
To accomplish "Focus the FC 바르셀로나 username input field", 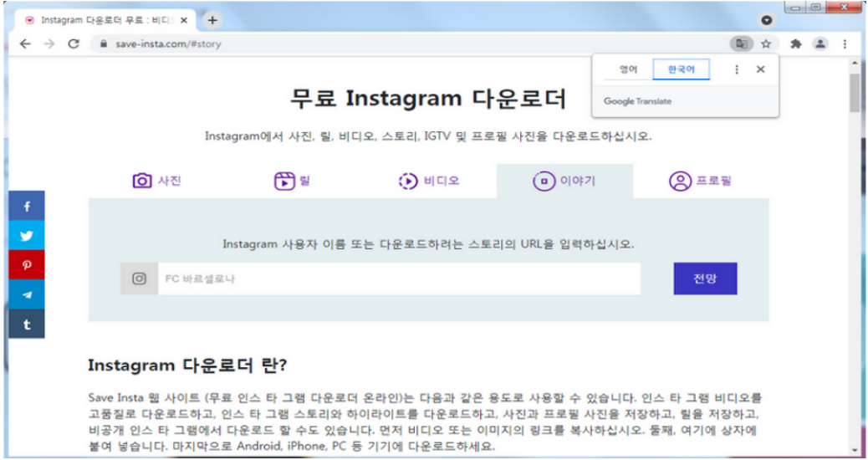I will point(399,279).
